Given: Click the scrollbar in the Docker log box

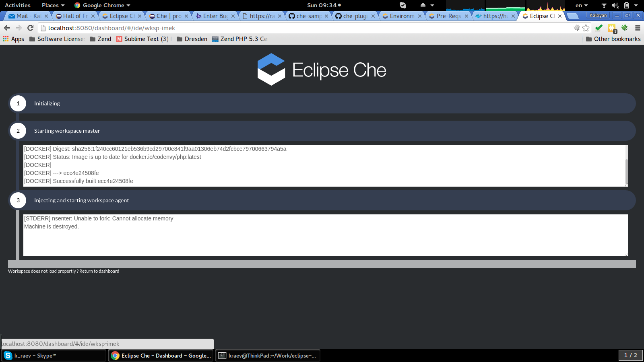Looking at the screenshot, I should [626, 171].
